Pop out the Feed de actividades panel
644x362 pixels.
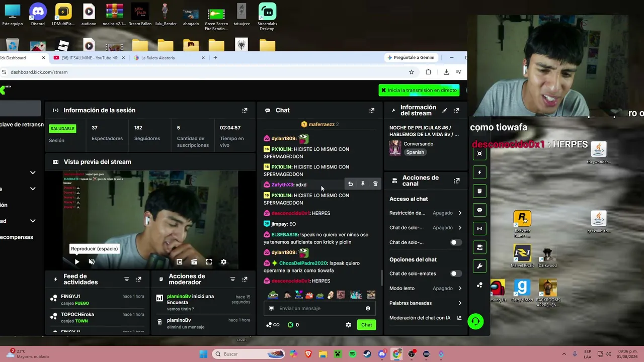139,279
